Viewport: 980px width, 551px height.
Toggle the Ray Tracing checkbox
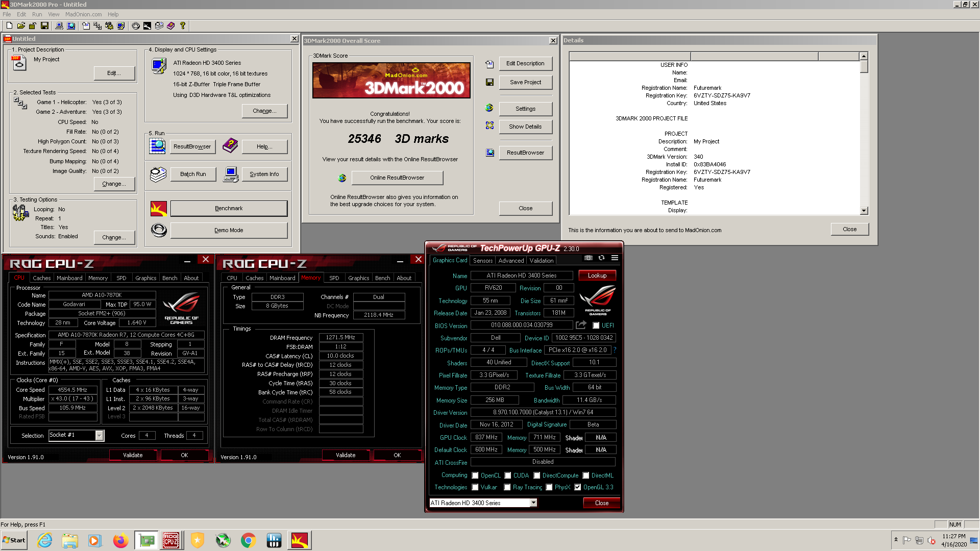507,487
